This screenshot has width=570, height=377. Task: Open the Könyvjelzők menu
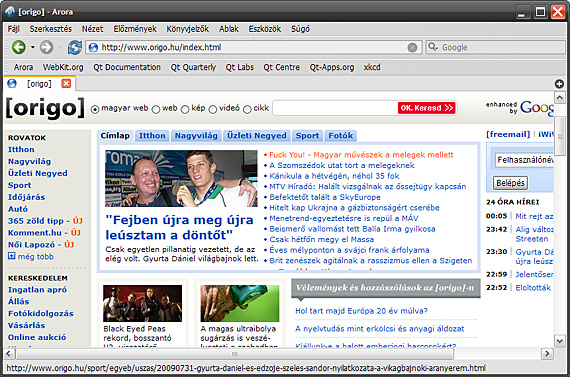point(188,29)
